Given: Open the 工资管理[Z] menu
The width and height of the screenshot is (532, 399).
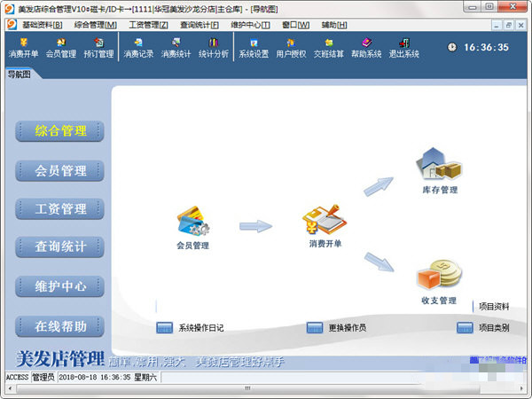Looking at the screenshot, I should pos(148,25).
